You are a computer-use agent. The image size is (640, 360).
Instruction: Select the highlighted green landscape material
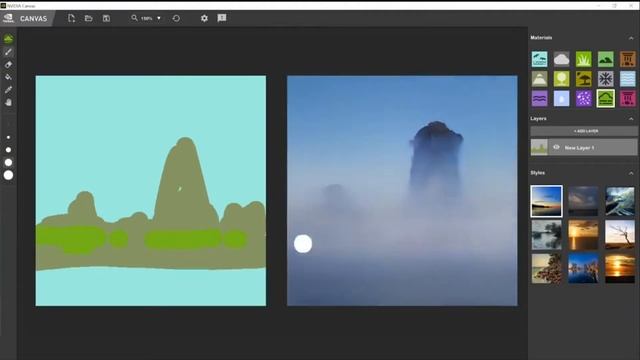(606, 98)
